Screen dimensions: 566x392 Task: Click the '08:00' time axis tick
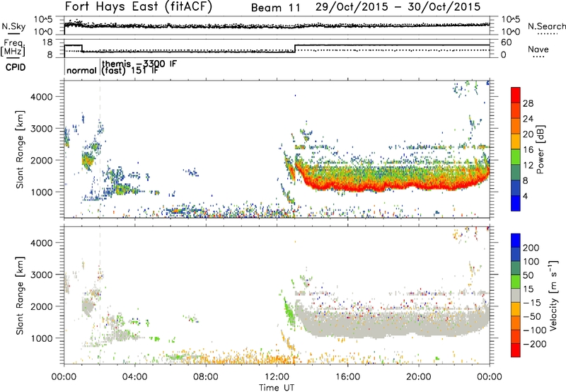coord(206,377)
